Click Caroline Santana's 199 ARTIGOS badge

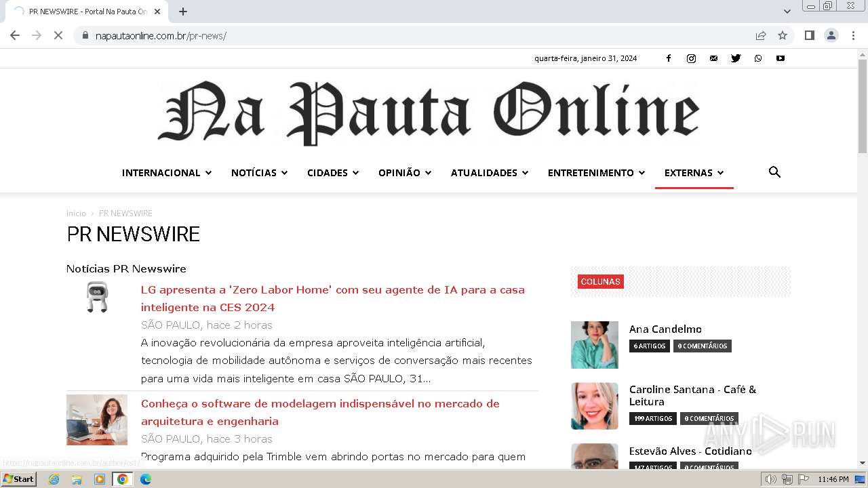coord(653,418)
